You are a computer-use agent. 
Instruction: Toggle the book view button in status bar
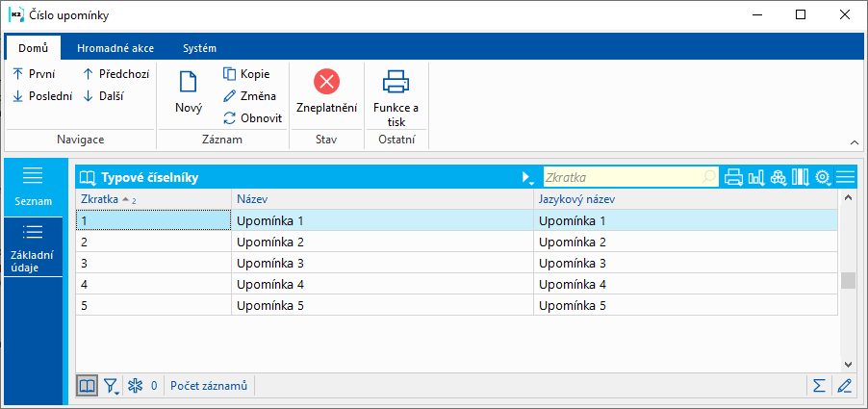pyautogui.click(x=88, y=386)
